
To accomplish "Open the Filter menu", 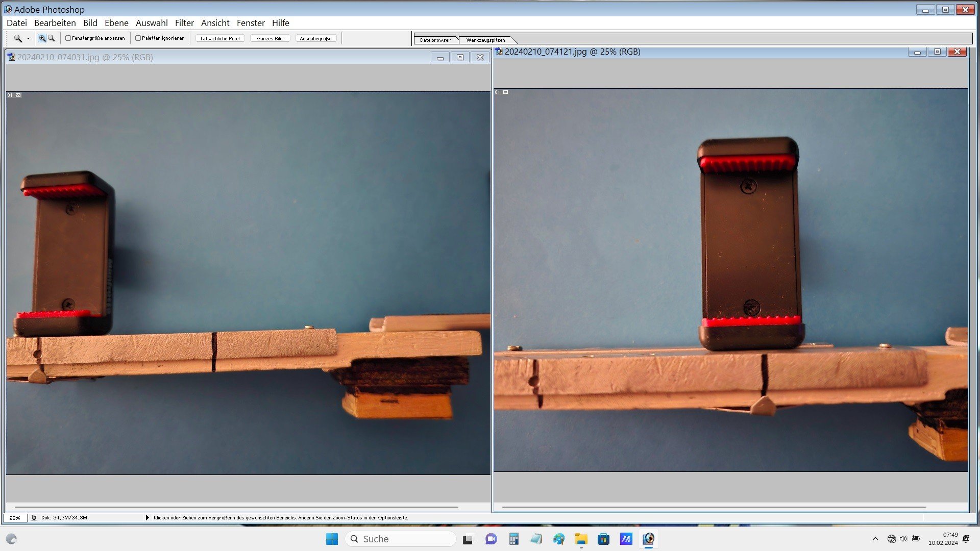I will tap(184, 23).
